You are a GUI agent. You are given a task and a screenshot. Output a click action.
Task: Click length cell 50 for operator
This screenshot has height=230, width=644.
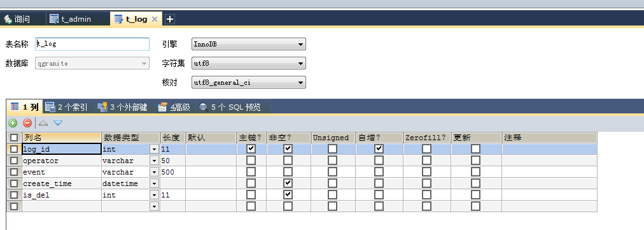point(173,161)
